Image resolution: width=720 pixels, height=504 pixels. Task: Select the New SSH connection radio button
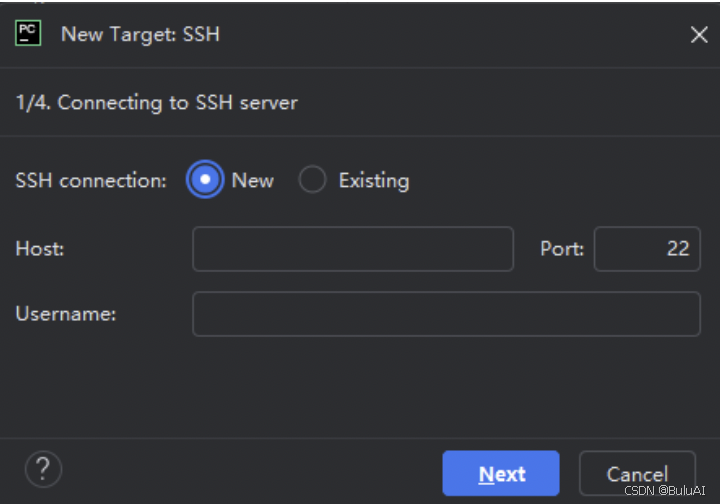tap(205, 179)
